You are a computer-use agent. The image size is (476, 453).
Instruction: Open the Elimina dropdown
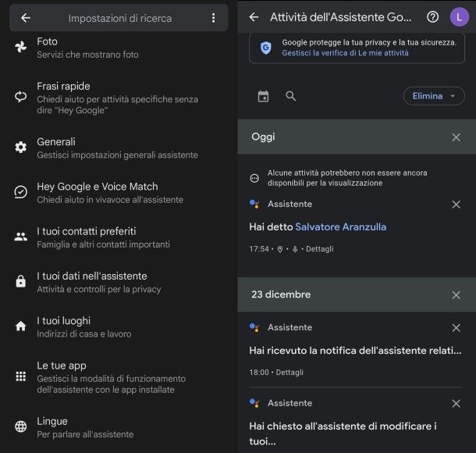click(x=434, y=96)
